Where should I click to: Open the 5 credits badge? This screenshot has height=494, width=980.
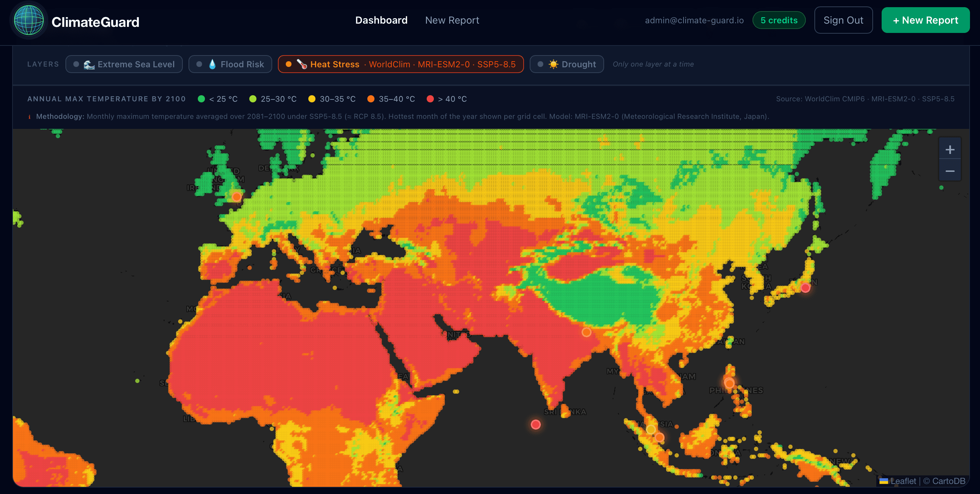click(x=779, y=20)
